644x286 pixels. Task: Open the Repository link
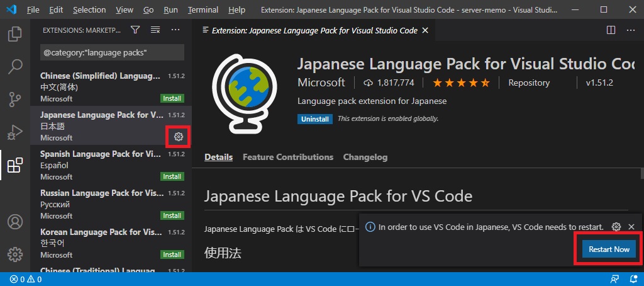529,83
